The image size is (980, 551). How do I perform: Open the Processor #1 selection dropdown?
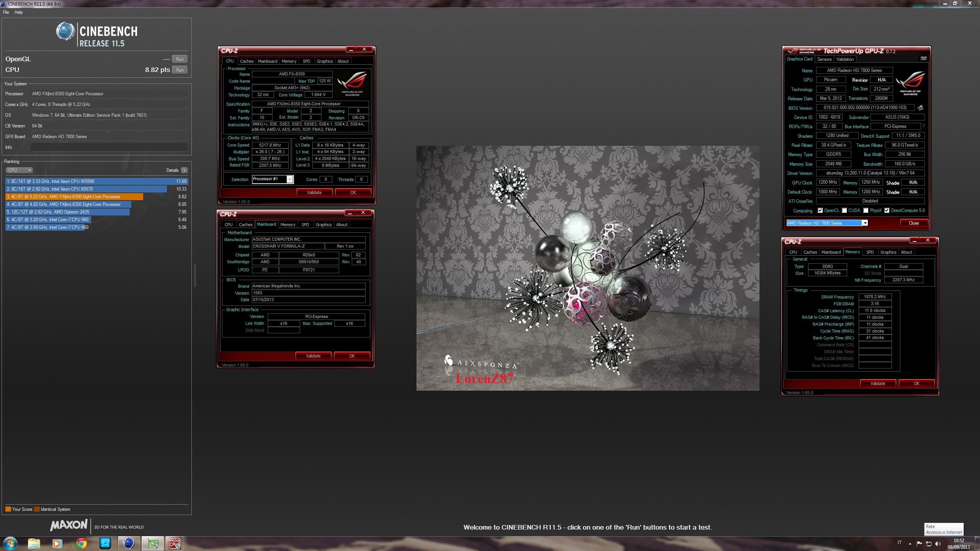[x=273, y=179]
